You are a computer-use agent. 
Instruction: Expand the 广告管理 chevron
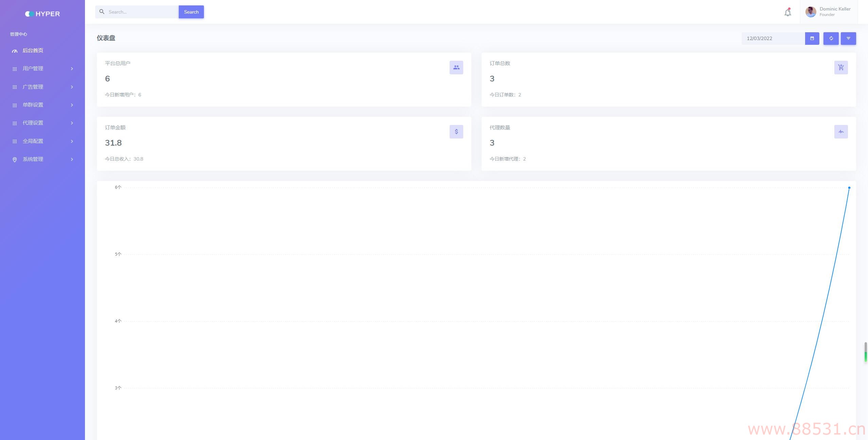[x=72, y=87]
